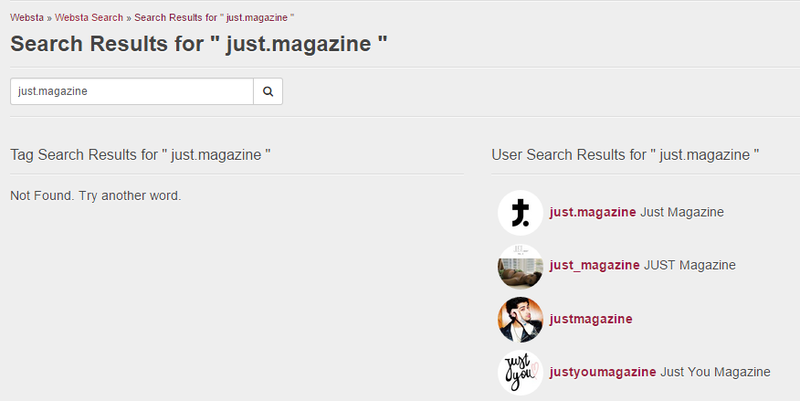
Task: Visit the just_magazine username link
Action: point(594,265)
